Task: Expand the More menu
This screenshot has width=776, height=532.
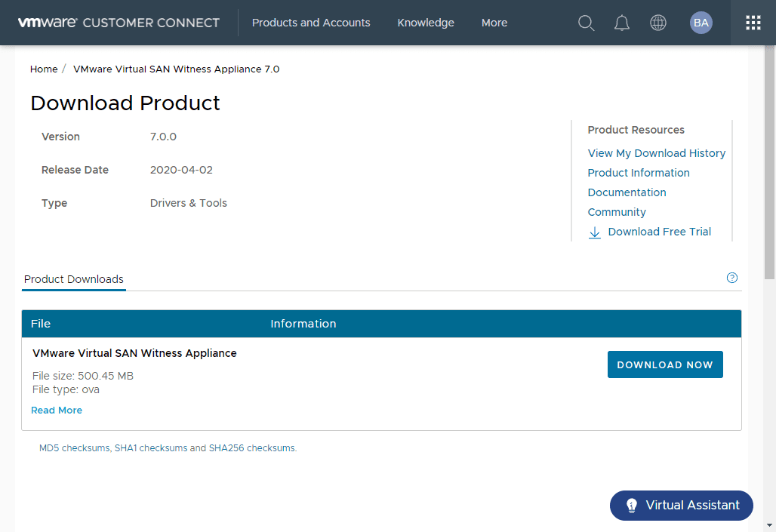Action: (x=494, y=23)
